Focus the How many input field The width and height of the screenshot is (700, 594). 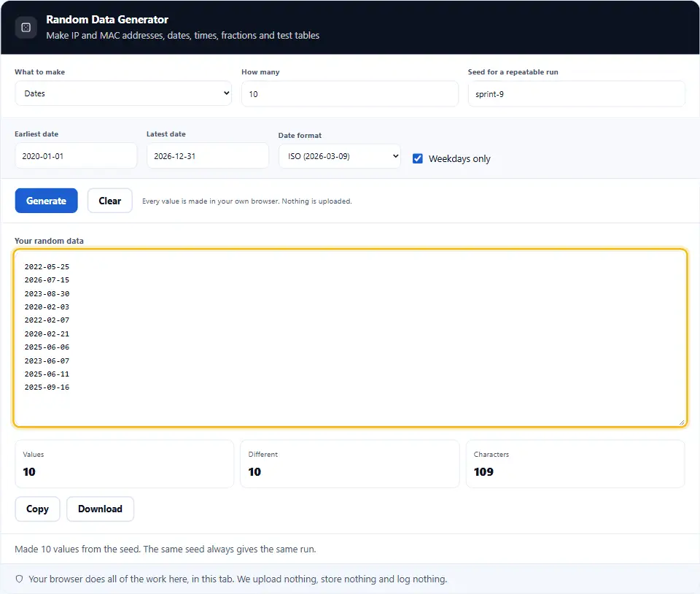pos(350,94)
